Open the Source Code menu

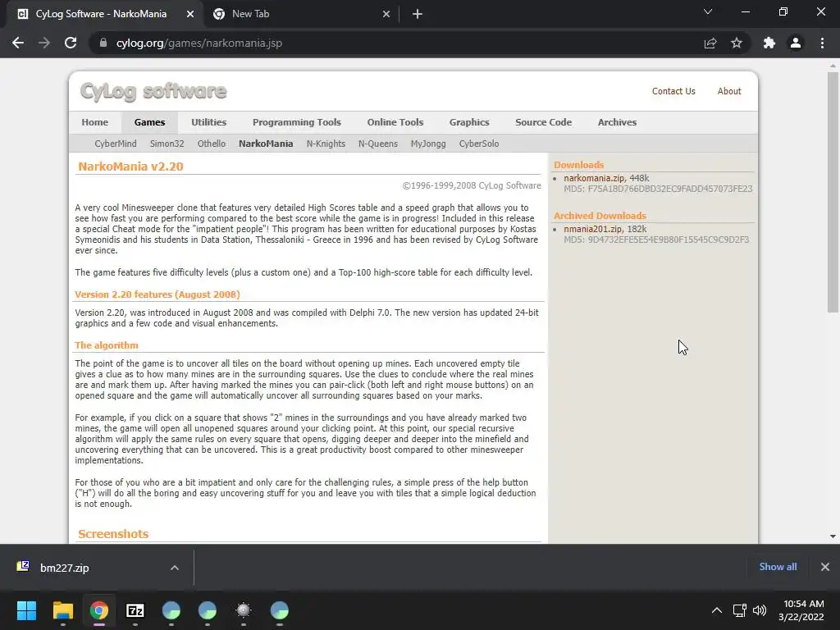[543, 122]
